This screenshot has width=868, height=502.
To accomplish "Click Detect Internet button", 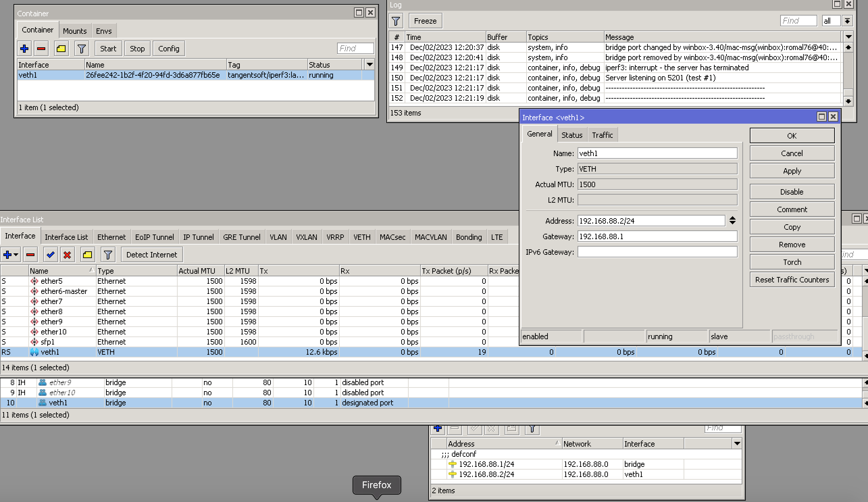I will click(152, 255).
